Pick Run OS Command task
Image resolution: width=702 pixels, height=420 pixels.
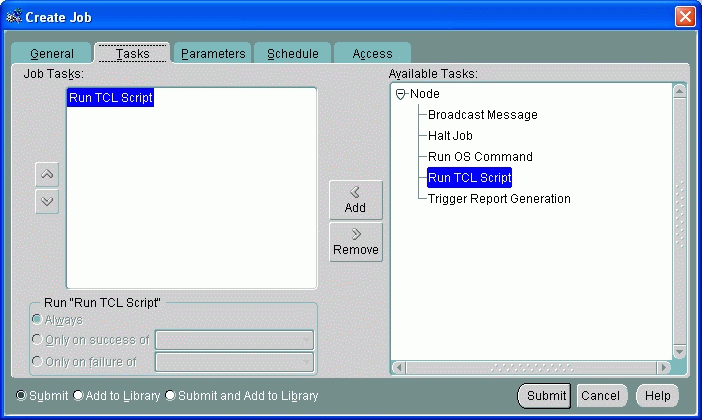pyautogui.click(x=480, y=157)
